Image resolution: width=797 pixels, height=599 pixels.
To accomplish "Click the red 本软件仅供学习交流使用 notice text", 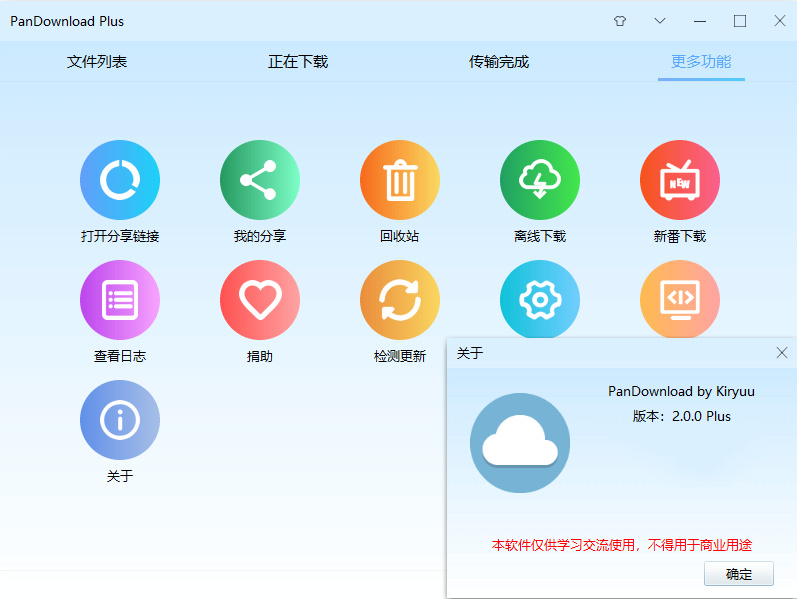I will coord(622,545).
